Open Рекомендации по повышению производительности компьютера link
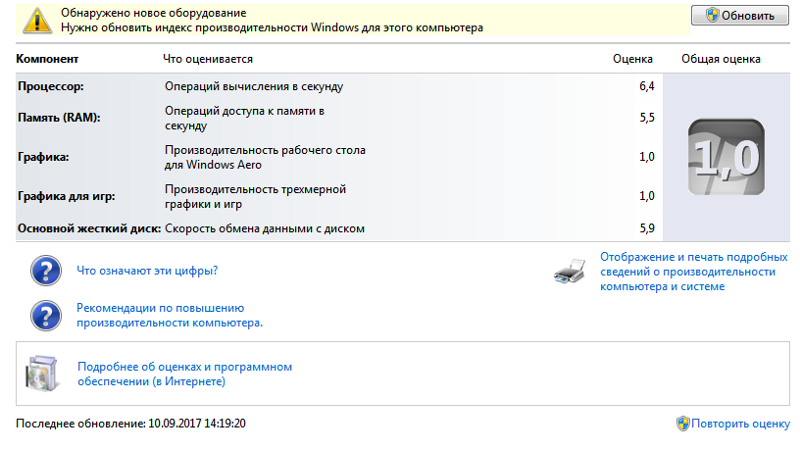Viewport: 800px width, 456px height. click(169, 315)
